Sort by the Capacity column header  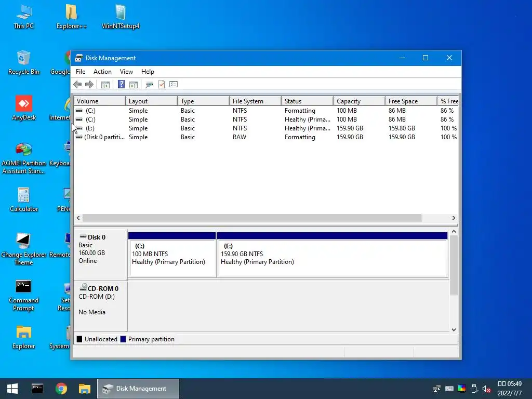tap(359, 101)
